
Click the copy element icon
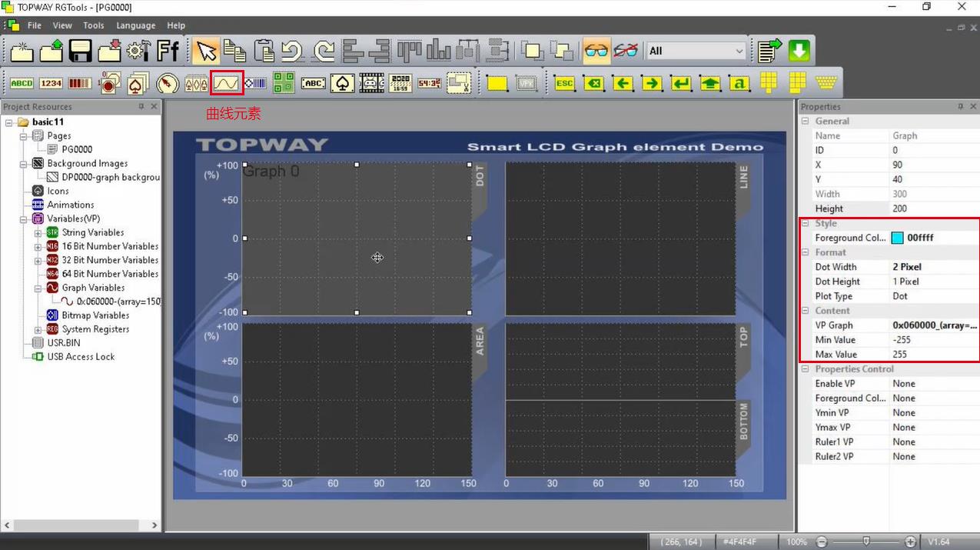point(234,51)
